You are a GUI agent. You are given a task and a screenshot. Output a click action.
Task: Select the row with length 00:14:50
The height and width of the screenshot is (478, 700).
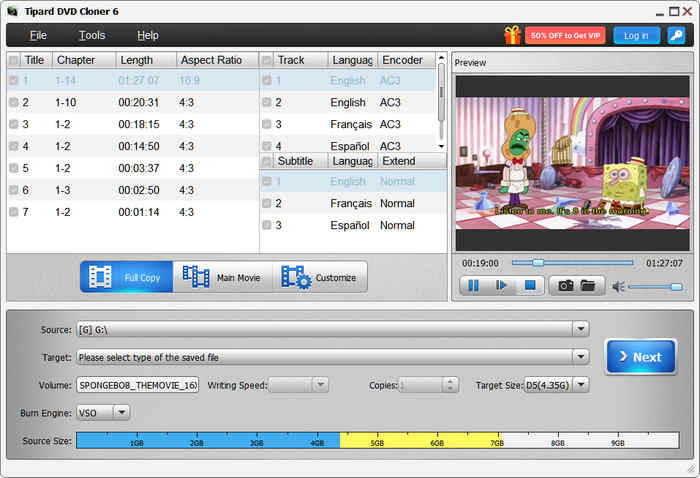pos(133,146)
